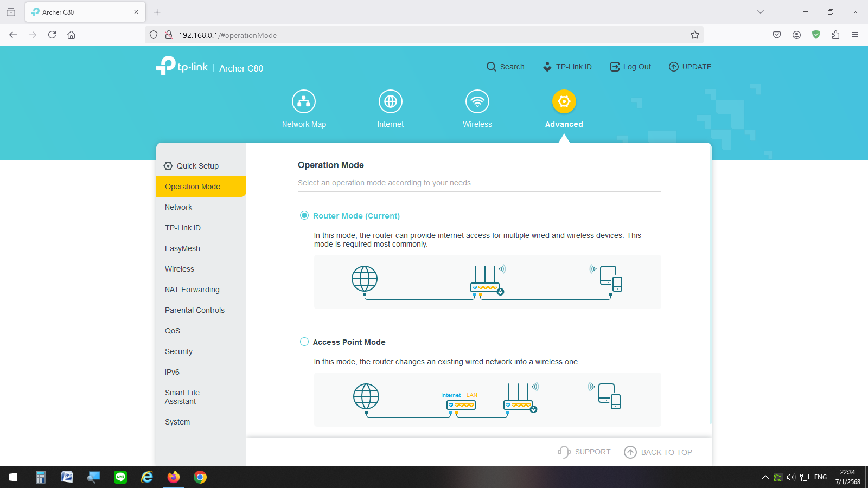Click the Advanced gear icon
Image resolution: width=868 pixels, height=488 pixels.
pos(564,101)
